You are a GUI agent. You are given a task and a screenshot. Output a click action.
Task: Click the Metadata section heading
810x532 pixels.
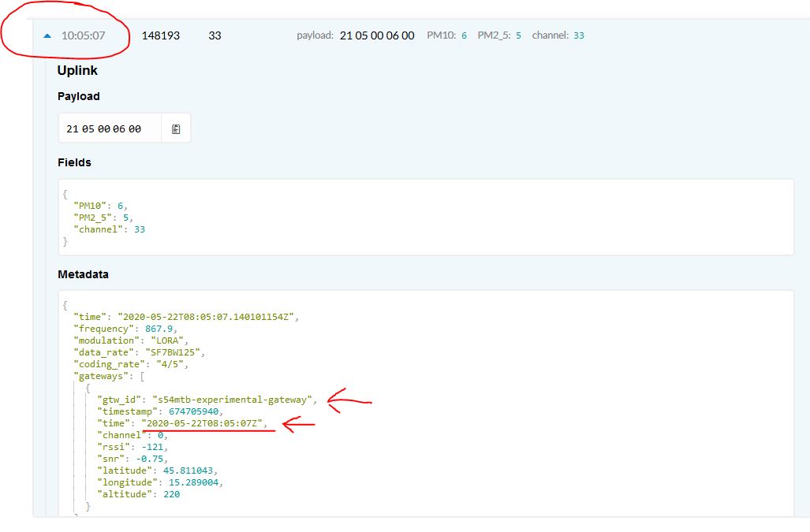point(81,274)
